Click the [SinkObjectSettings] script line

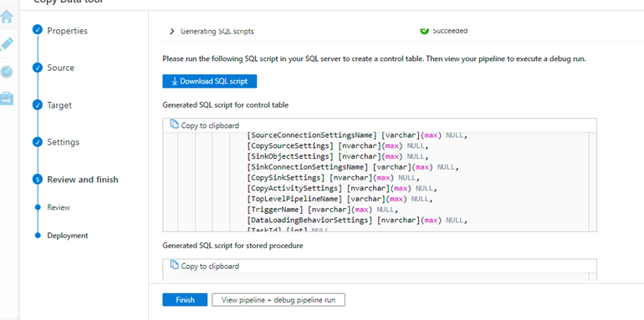pos(338,156)
